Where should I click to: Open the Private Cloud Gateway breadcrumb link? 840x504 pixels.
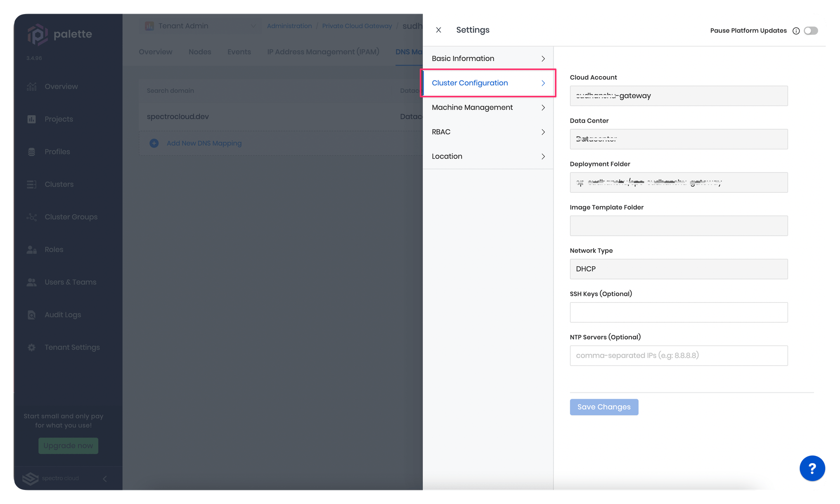click(x=357, y=26)
